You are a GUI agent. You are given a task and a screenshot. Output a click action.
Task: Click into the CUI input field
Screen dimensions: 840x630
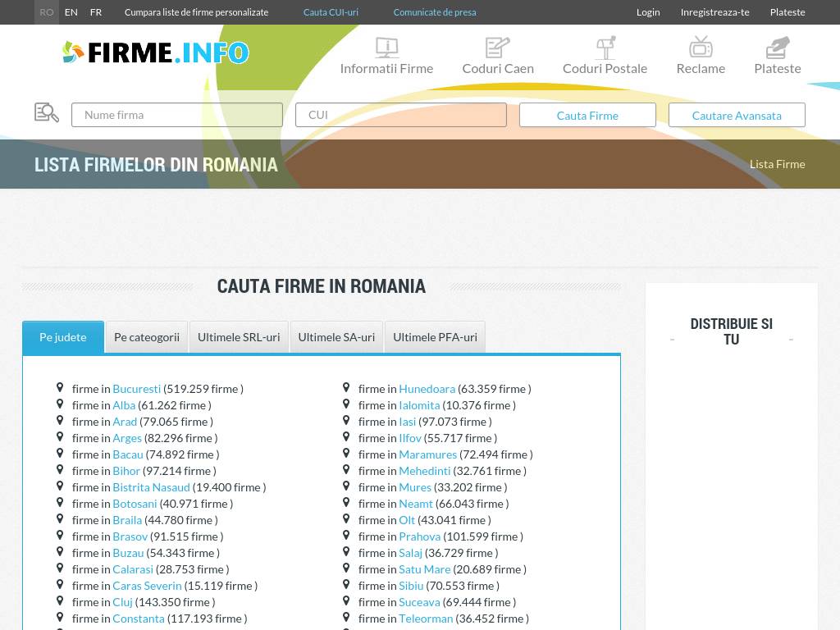[x=401, y=115]
